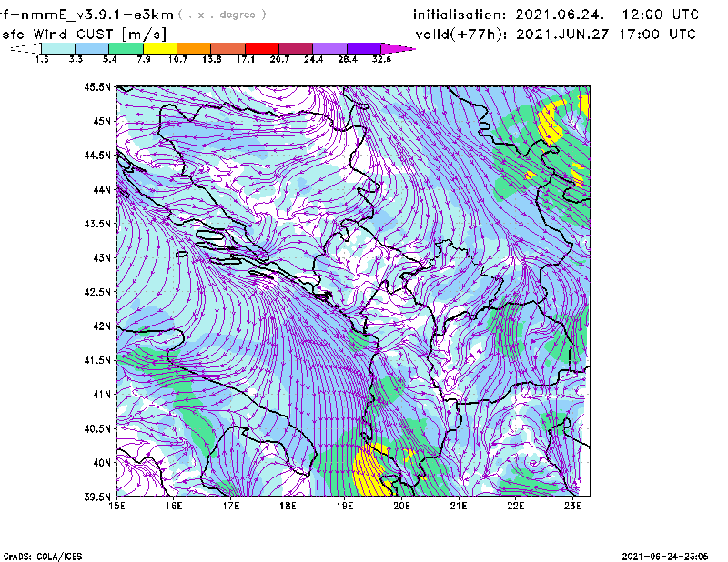Click the '40N' latitude label

[x=102, y=463]
